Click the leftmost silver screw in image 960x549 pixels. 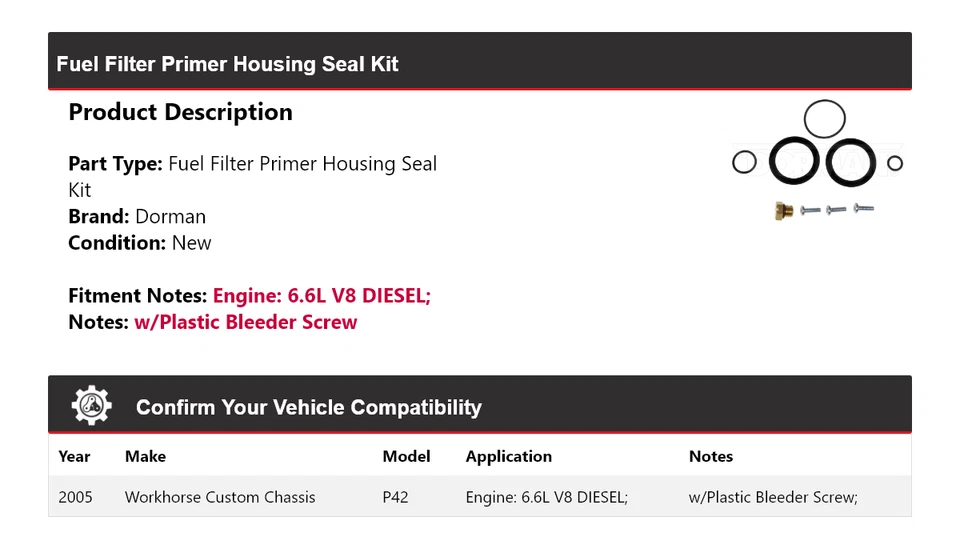point(811,210)
